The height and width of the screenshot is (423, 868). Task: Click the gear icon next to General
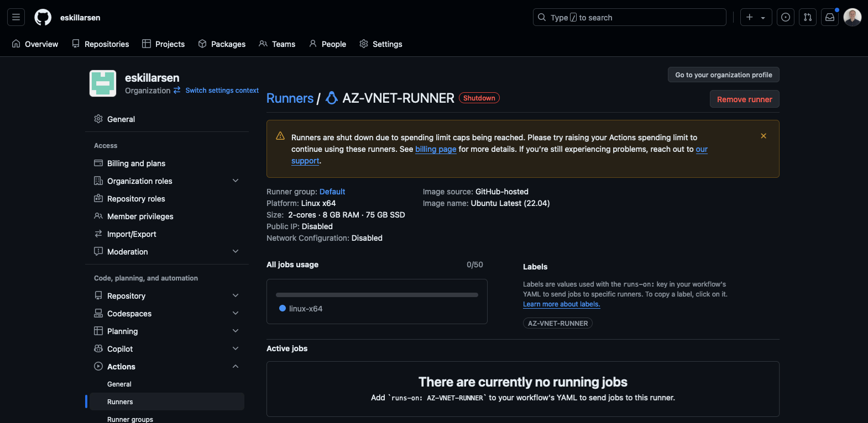click(x=98, y=119)
